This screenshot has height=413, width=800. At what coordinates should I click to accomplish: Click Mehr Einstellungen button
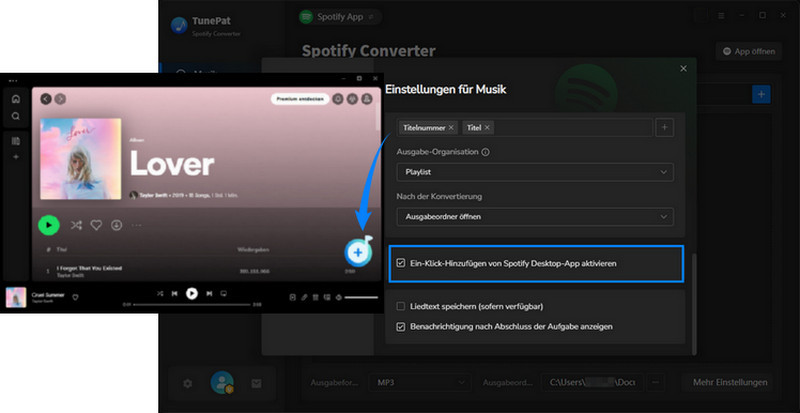click(730, 382)
